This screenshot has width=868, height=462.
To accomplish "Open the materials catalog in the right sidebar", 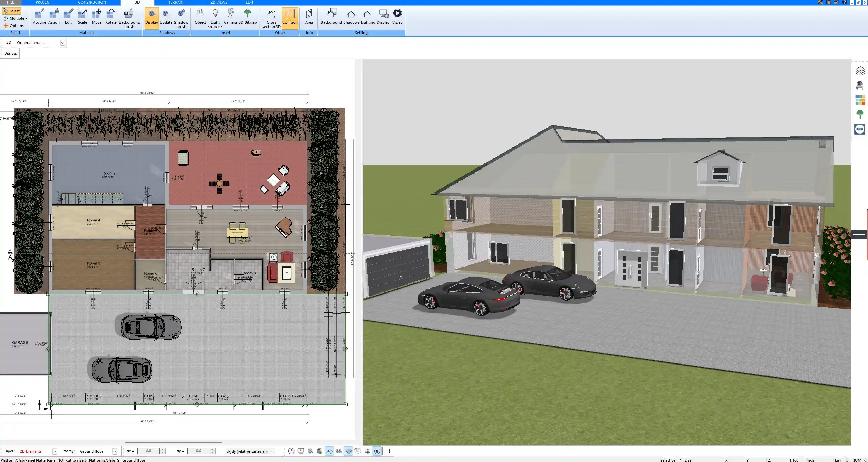I will (x=860, y=100).
